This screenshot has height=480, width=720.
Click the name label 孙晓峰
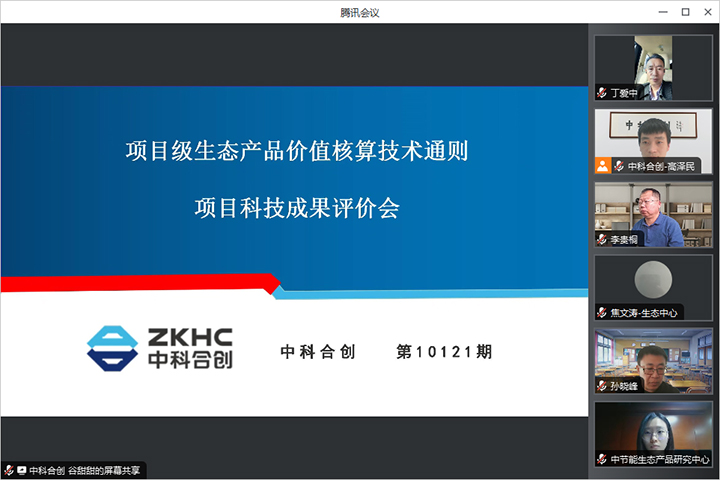coord(624,386)
